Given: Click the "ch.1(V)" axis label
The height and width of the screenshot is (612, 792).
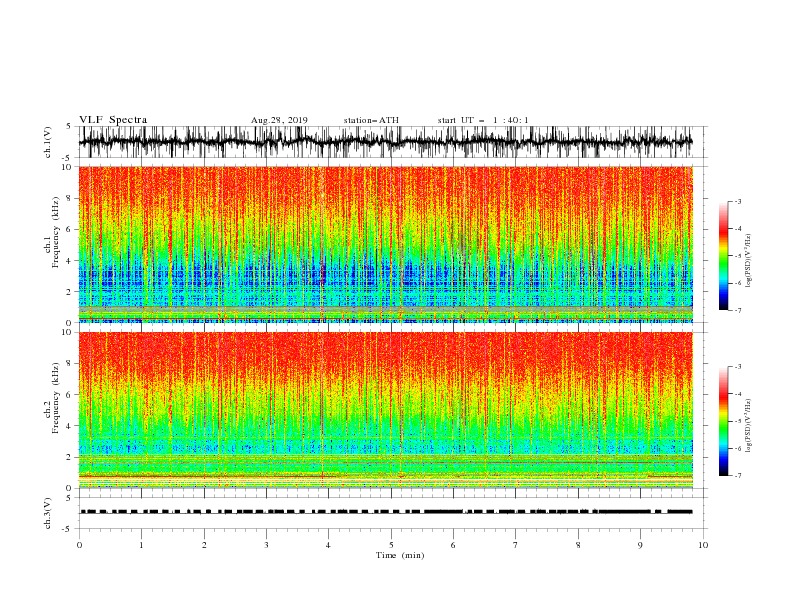Looking at the screenshot, I should (x=48, y=142).
